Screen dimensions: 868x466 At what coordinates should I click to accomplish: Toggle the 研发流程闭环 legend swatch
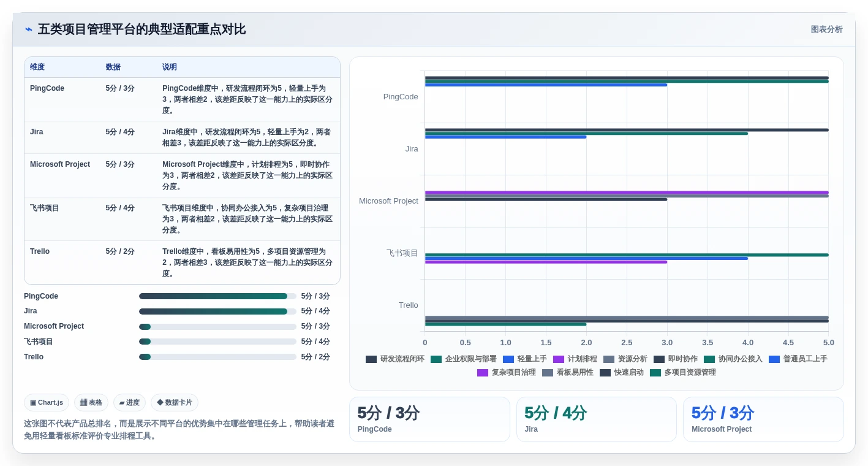click(x=371, y=359)
